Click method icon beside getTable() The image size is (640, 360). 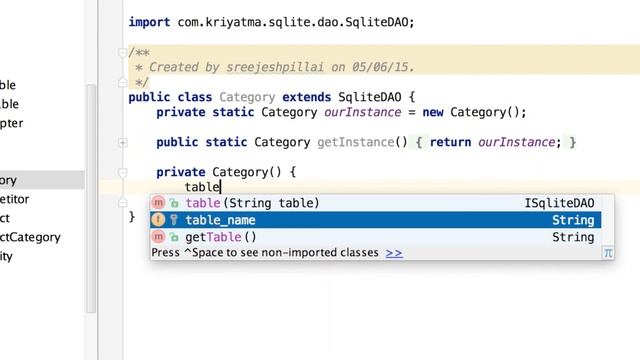[x=158, y=236]
